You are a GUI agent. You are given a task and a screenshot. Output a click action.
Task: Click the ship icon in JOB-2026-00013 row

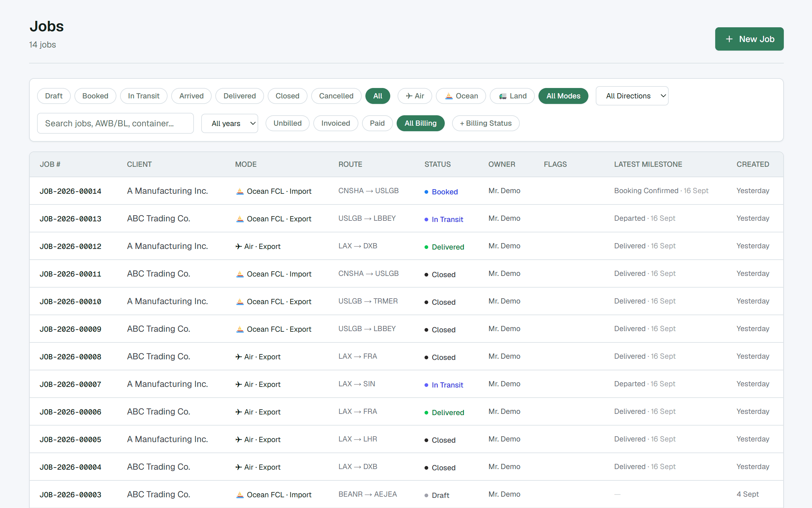tap(240, 219)
